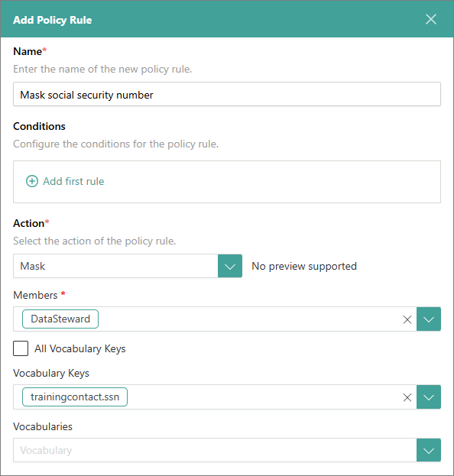Clear selected Vocabulary Keys with X icon

click(407, 397)
